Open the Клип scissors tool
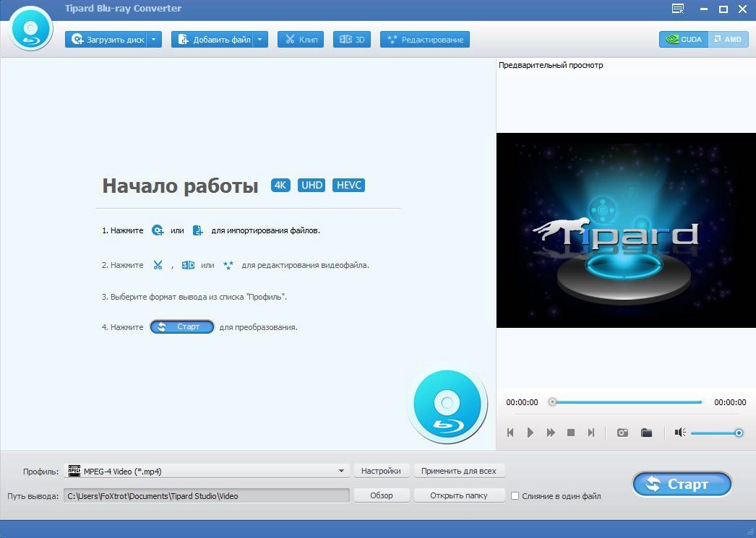Viewport: 756px width, 538px height. click(301, 40)
